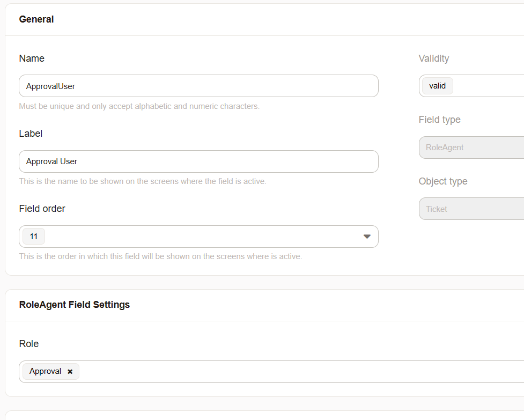Click the disabled Field type box RoleAgent
This screenshot has height=420, width=524.
click(x=471, y=148)
